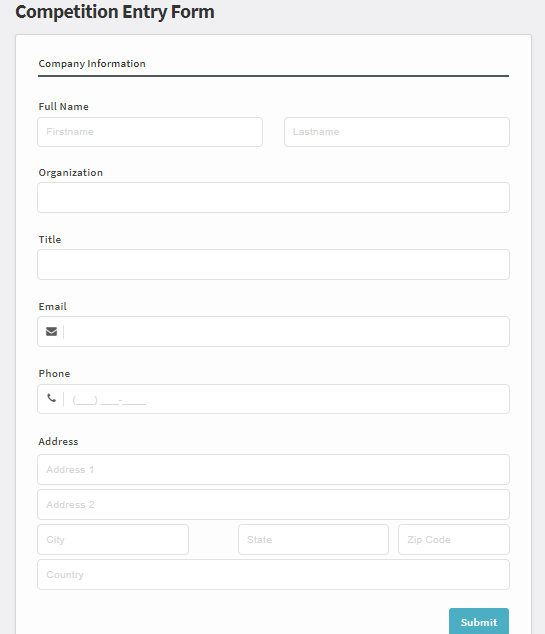Image resolution: width=545 pixels, height=634 pixels.
Task: Select the State input box
Action: (x=313, y=539)
